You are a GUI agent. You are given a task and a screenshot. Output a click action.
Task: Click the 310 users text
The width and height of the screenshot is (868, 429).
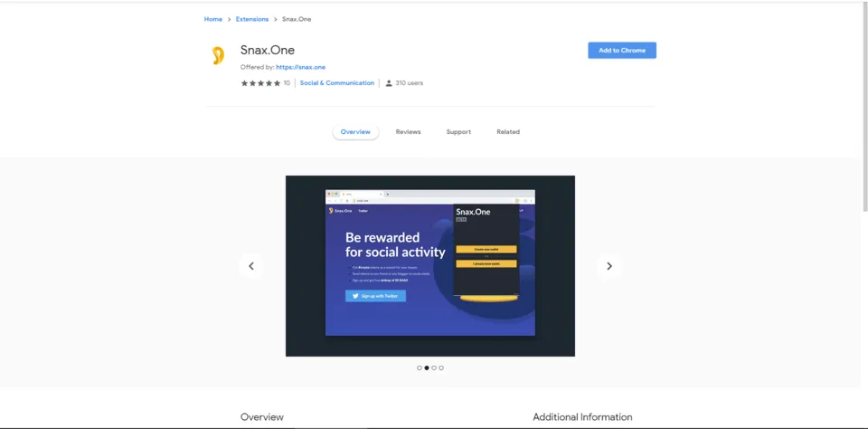click(409, 83)
